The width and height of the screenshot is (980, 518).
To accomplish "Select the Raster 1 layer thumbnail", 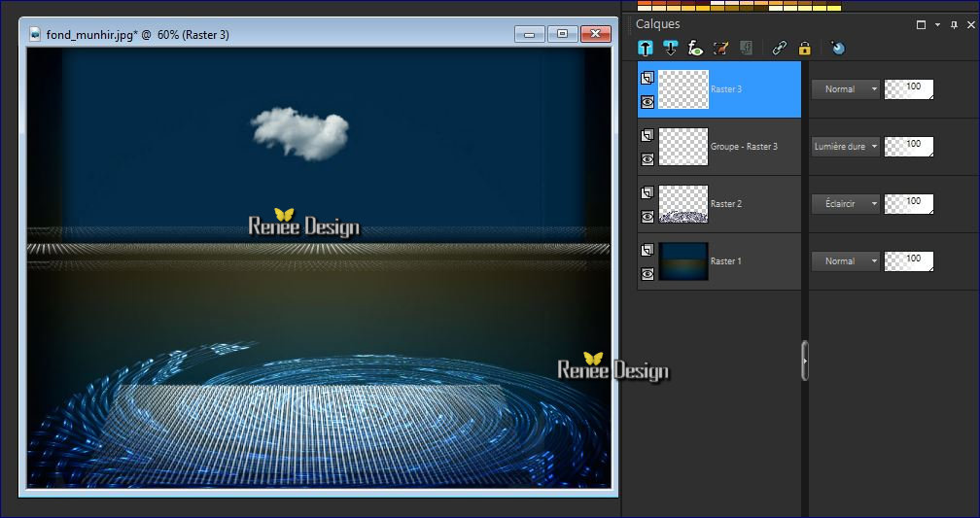I will [x=683, y=261].
